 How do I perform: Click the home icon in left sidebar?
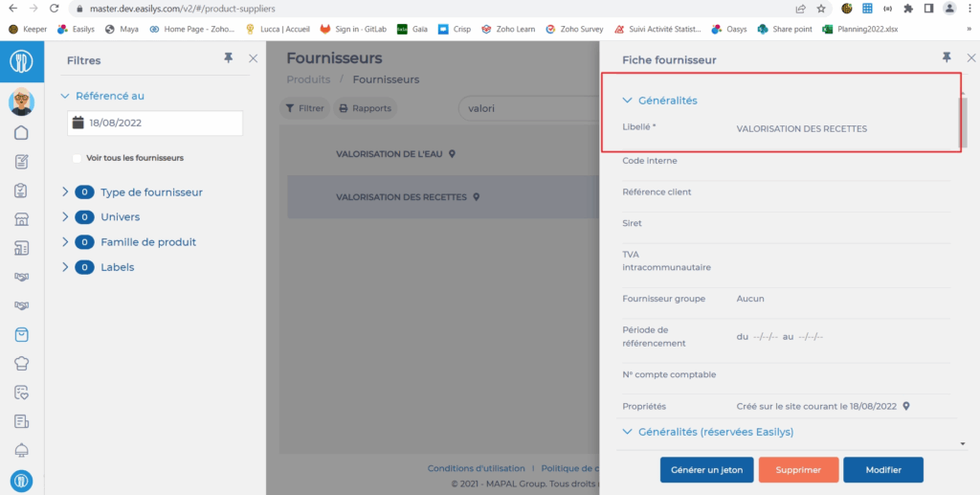[21, 133]
